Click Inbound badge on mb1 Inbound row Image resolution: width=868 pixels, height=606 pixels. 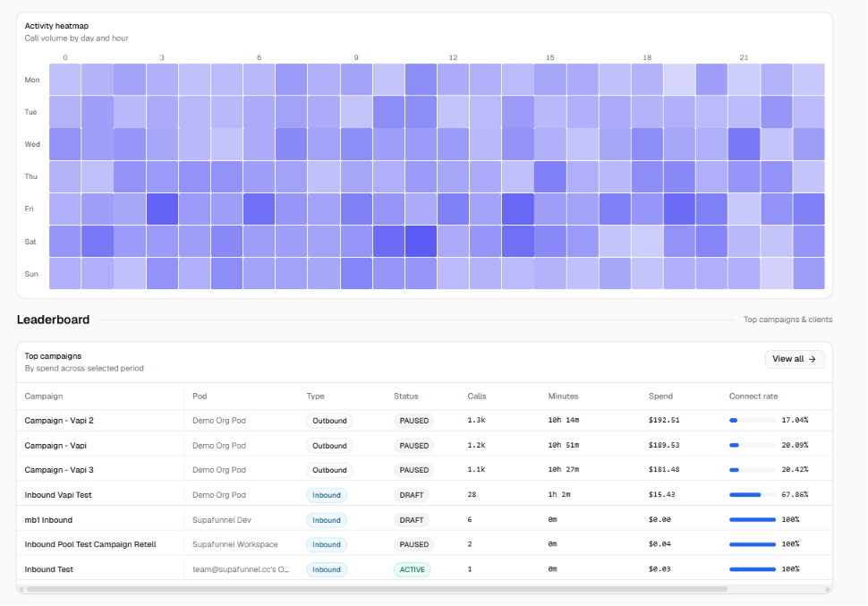point(327,520)
